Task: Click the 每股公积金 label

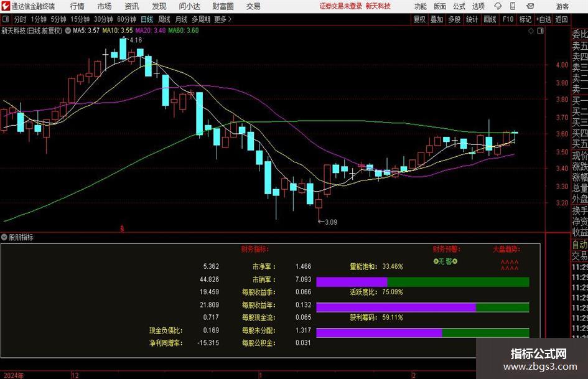Action: click(258, 343)
